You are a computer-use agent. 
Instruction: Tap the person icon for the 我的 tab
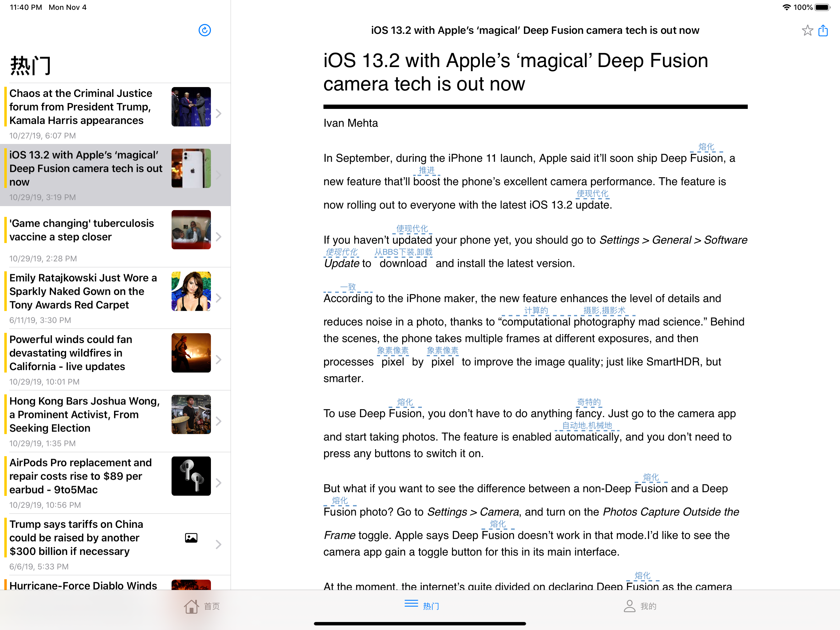[x=629, y=606]
